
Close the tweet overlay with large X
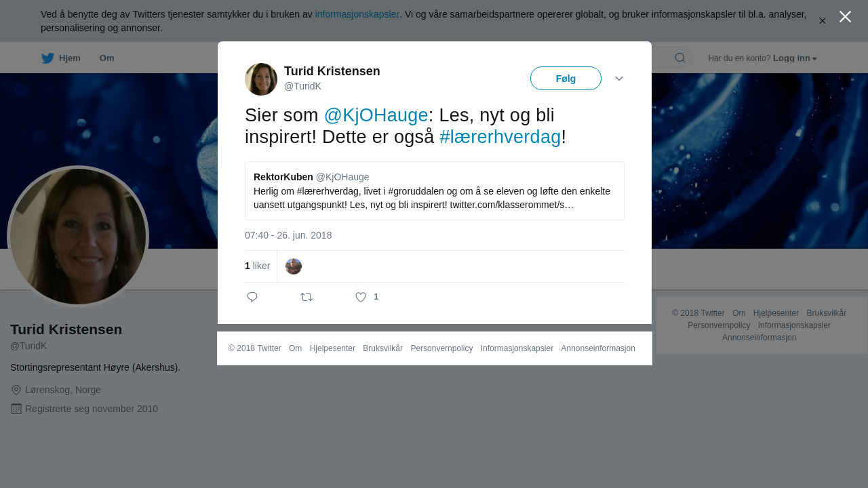click(x=845, y=17)
